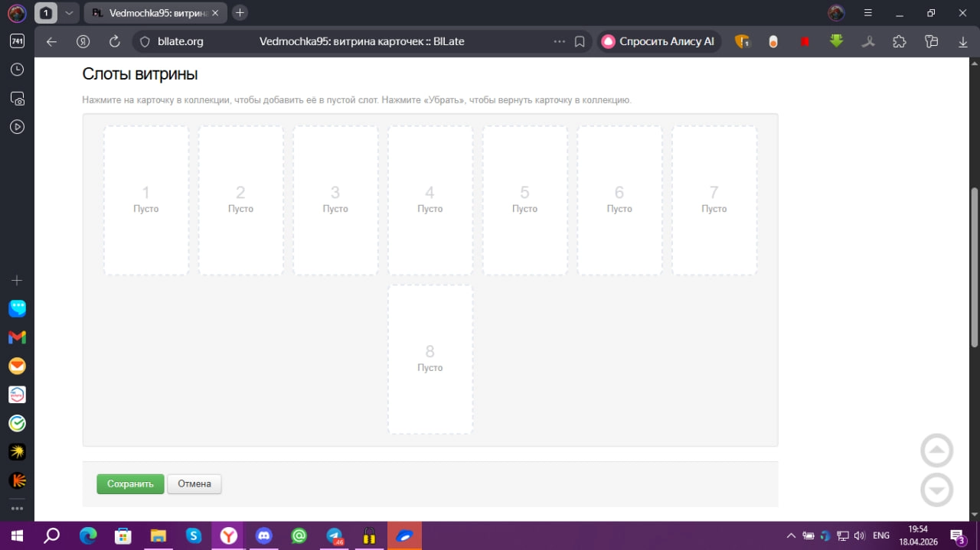980x550 pixels.
Task: Click the Отмена cancel button
Action: pos(194,484)
